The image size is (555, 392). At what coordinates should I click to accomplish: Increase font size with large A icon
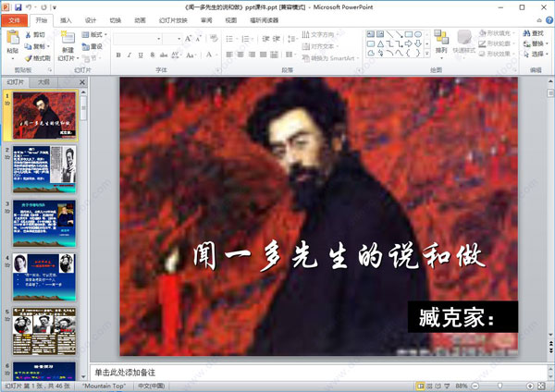189,39
